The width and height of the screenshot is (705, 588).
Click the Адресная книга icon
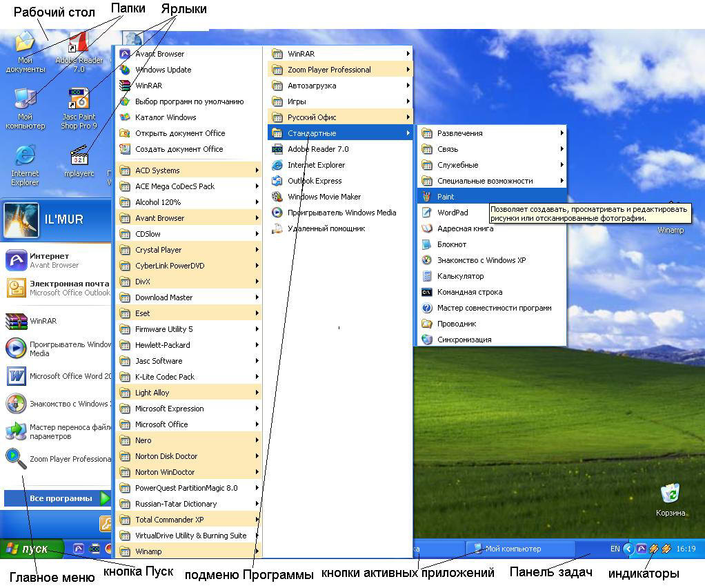[x=427, y=228]
